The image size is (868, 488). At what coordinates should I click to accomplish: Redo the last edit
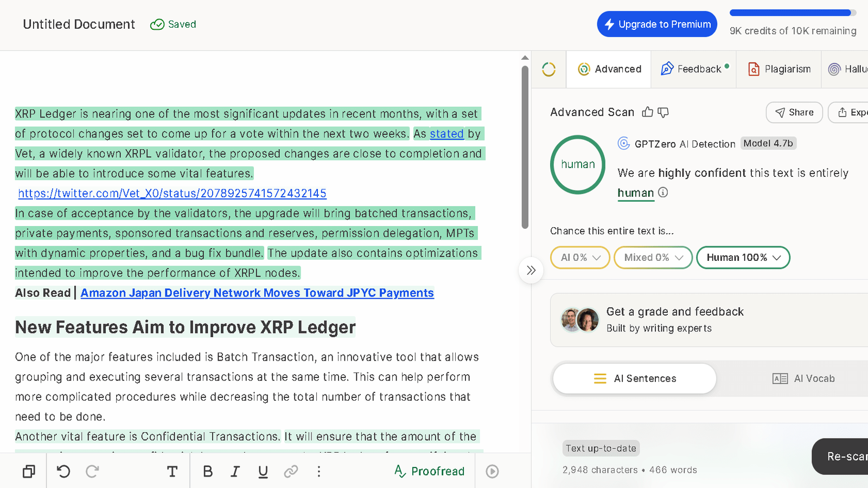(x=92, y=471)
